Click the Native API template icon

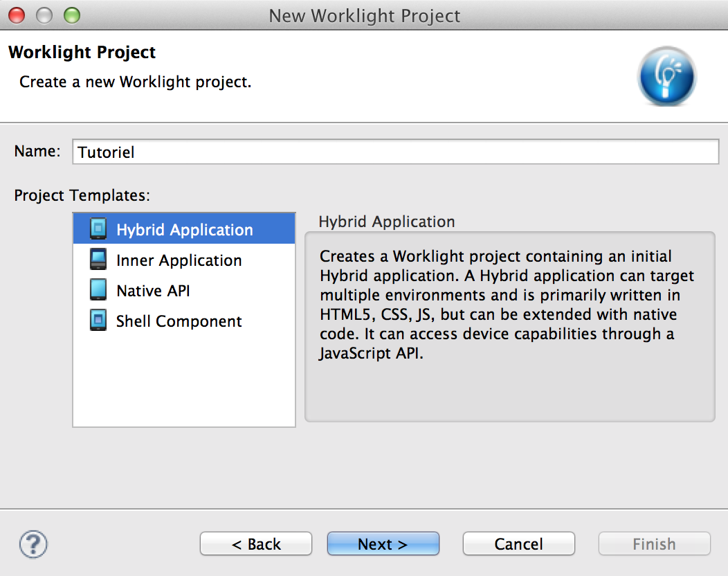coord(99,290)
